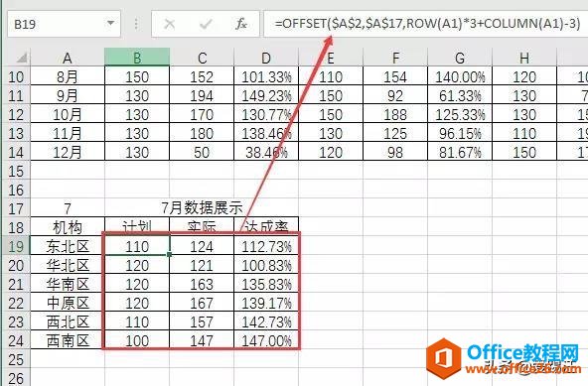The height and width of the screenshot is (386, 588).
Task: Select column G header
Action: tap(460, 58)
